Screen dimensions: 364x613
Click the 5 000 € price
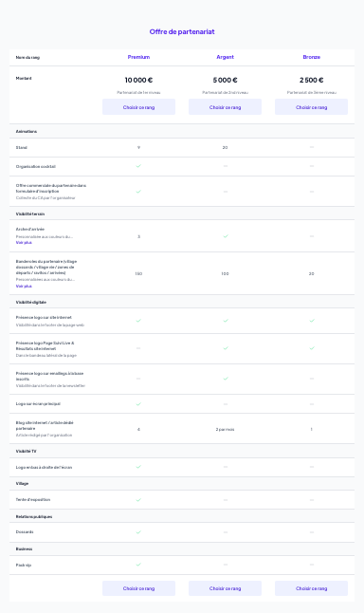(x=225, y=80)
